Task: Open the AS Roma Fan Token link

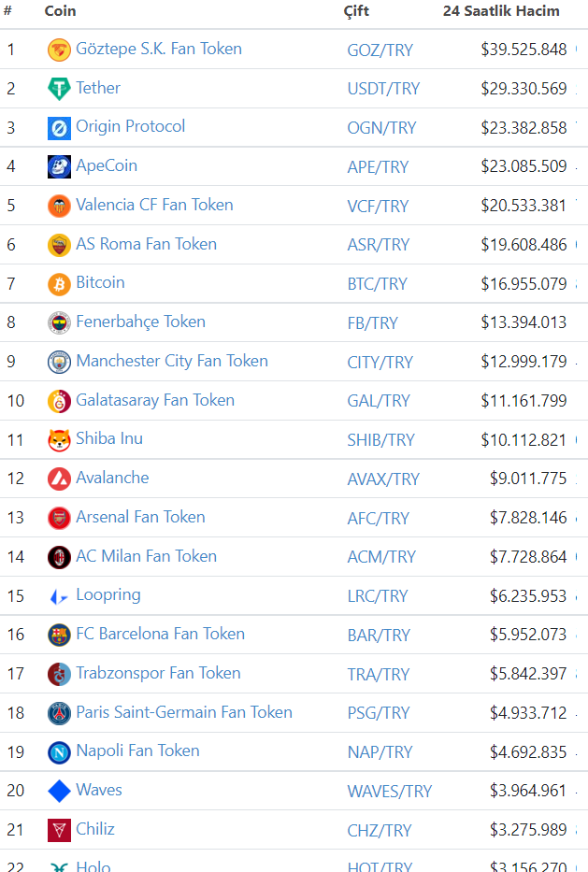Action: point(146,244)
